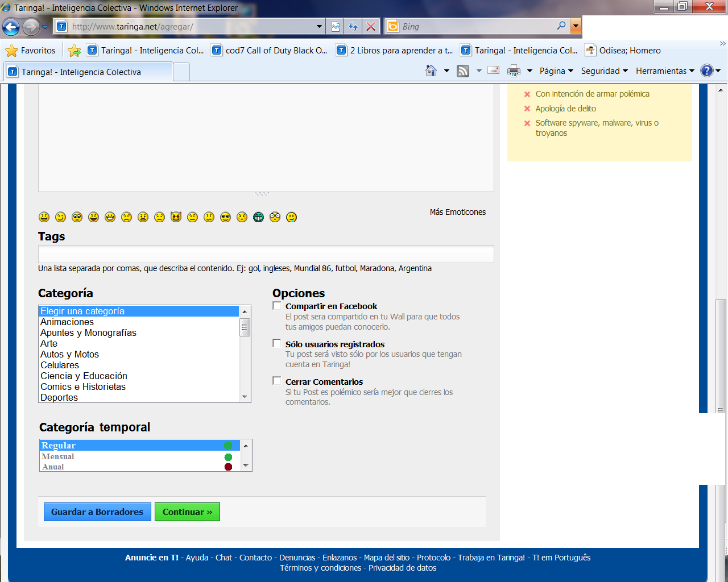Viewport: 728px width, 582px height.
Task: Select Mensual temporal category with green dot
Action: point(139,456)
